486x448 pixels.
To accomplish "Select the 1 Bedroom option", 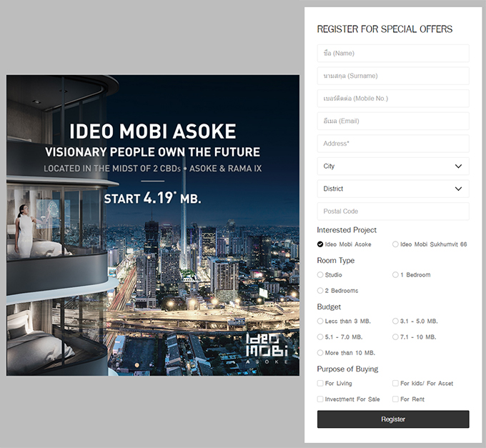I will pyautogui.click(x=396, y=275).
